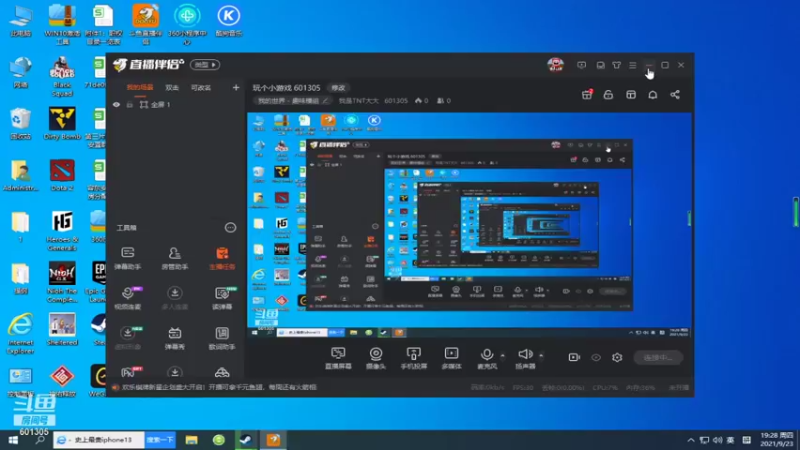Image resolution: width=800 pixels, height=450 pixels.
Task: Expand speaker options arrow
Action: 541,356
